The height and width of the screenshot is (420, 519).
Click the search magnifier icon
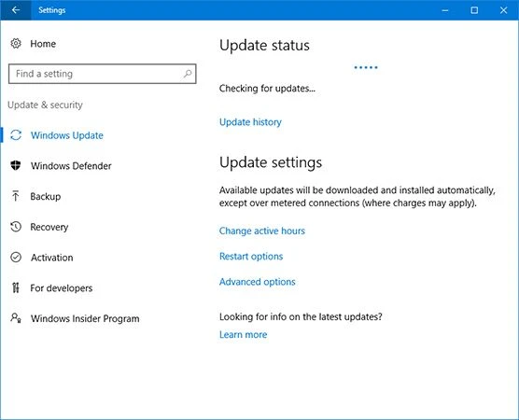(188, 74)
